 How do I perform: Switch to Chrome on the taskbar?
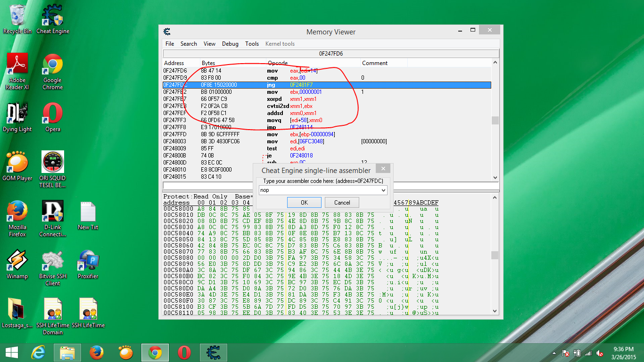click(x=155, y=352)
